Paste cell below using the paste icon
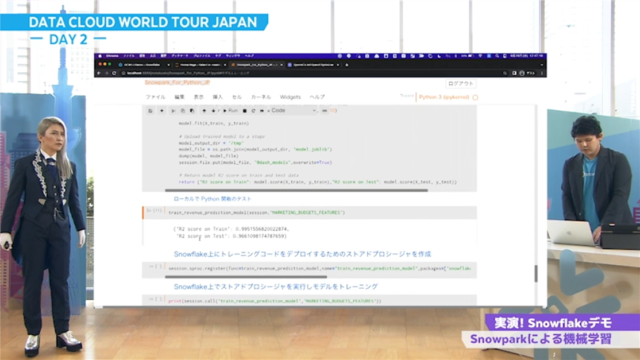 [x=192, y=111]
